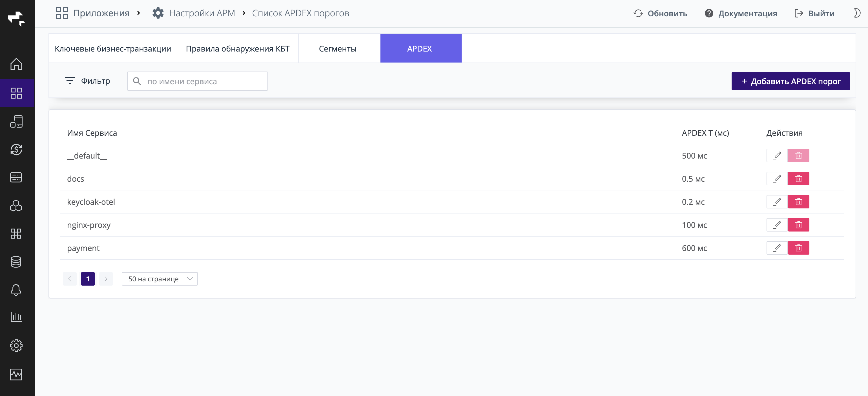868x396 pixels.
Task: Select the settings gear icon in sidebar
Action: click(x=17, y=345)
